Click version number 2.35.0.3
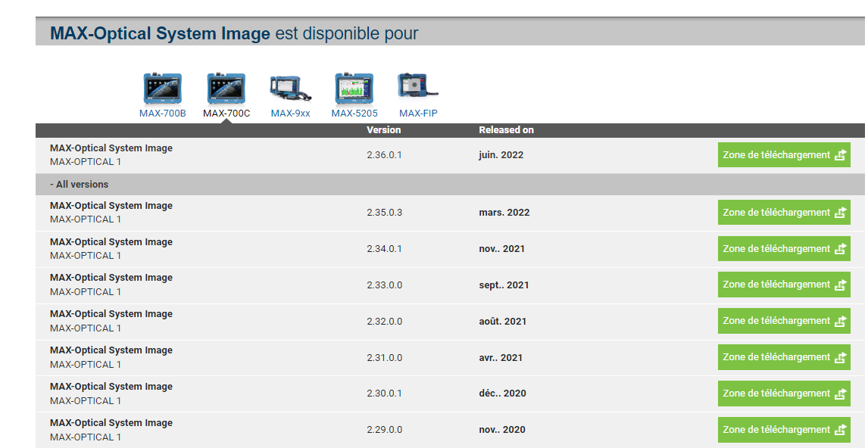This screenshot has width=868, height=448. (x=384, y=213)
